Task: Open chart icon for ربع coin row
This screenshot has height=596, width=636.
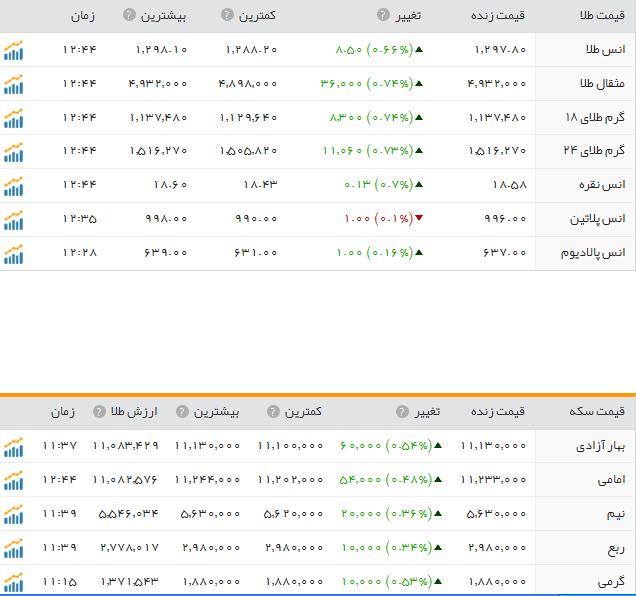Action: [13, 549]
